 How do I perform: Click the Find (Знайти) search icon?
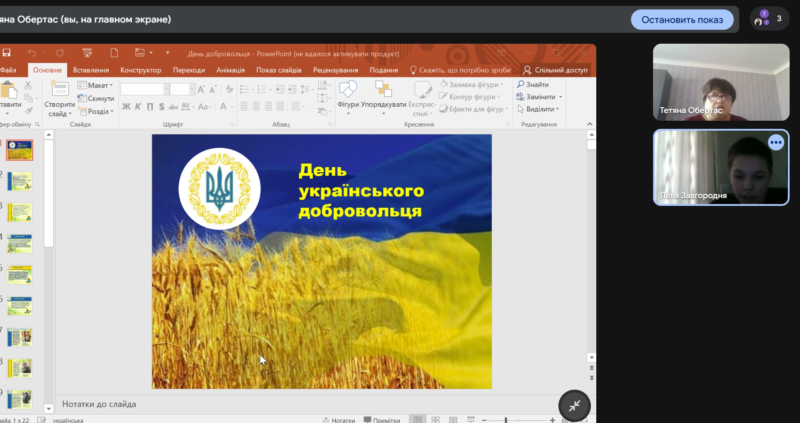coord(521,85)
